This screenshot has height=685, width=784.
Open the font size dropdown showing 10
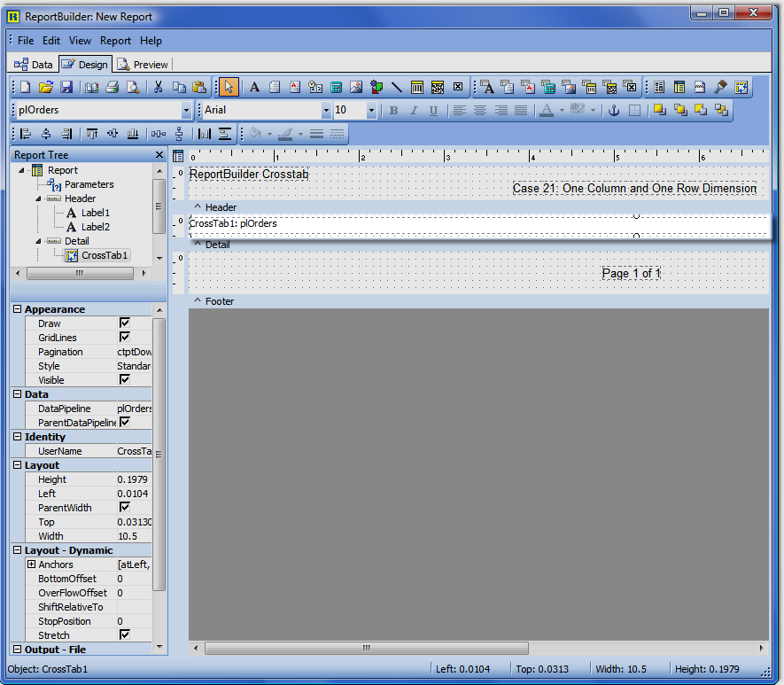coord(371,110)
